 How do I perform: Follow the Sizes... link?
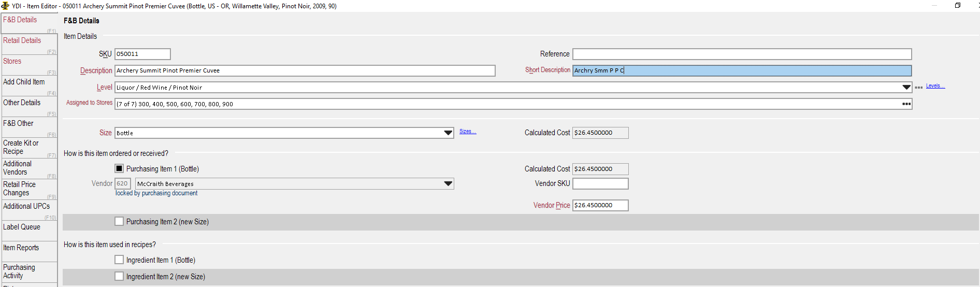point(468,132)
